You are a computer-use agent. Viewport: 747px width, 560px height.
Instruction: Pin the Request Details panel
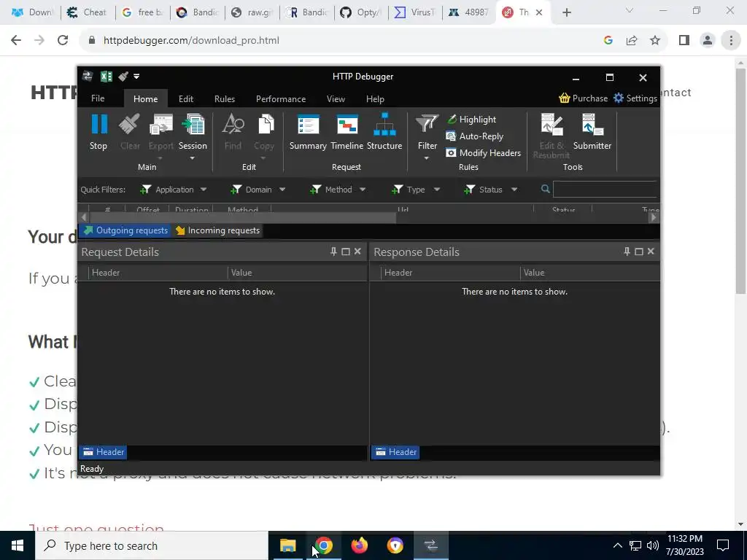[x=333, y=252]
